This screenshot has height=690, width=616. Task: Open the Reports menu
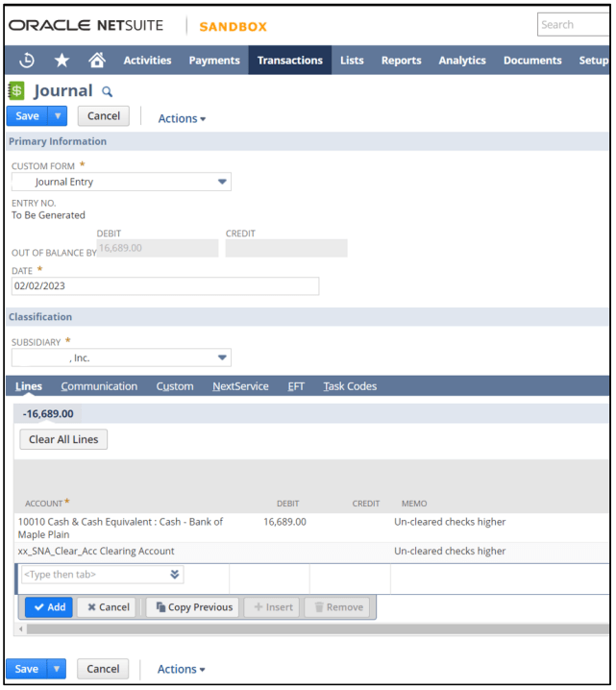(x=402, y=61)
